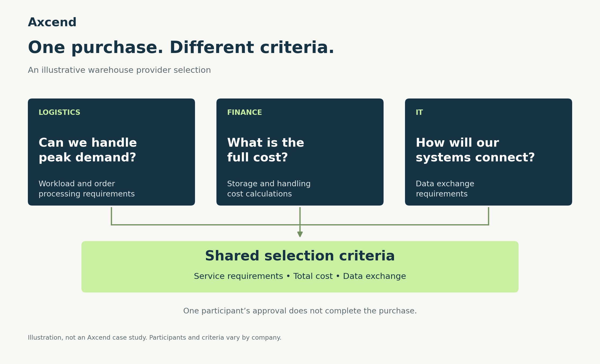Screen dimensions: 600x364
Task: Click the FINANCE label
Action: tap(245, 112)
